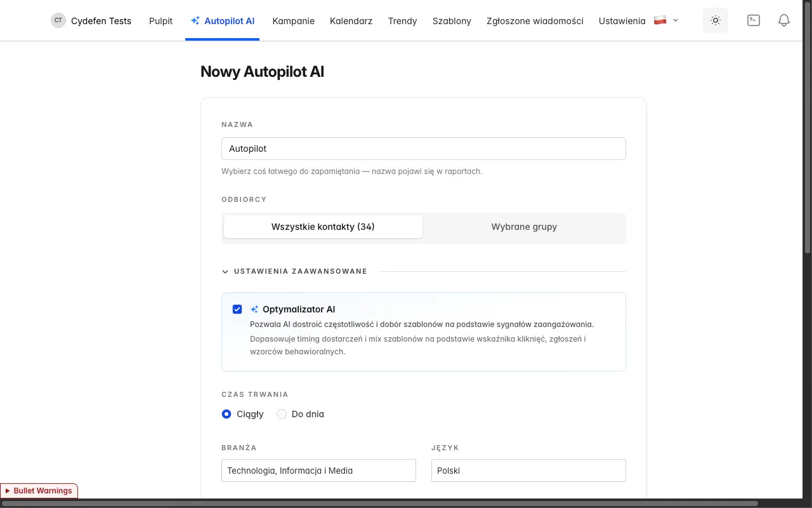
Task: Click the Polish flag language icon
Action: point(660,20)
